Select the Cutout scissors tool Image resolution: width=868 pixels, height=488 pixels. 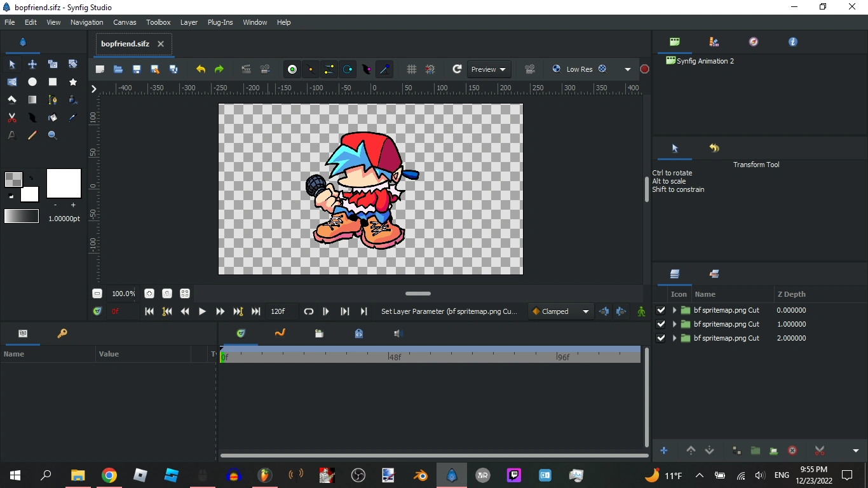[x=11, y=118]
